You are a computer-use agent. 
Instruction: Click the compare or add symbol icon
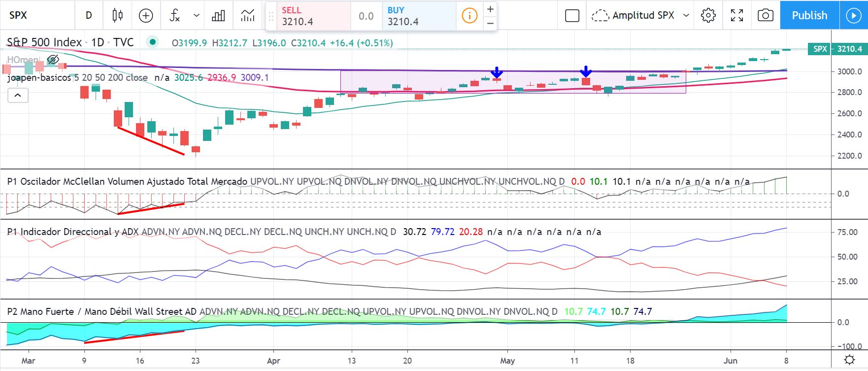[146, 15]
